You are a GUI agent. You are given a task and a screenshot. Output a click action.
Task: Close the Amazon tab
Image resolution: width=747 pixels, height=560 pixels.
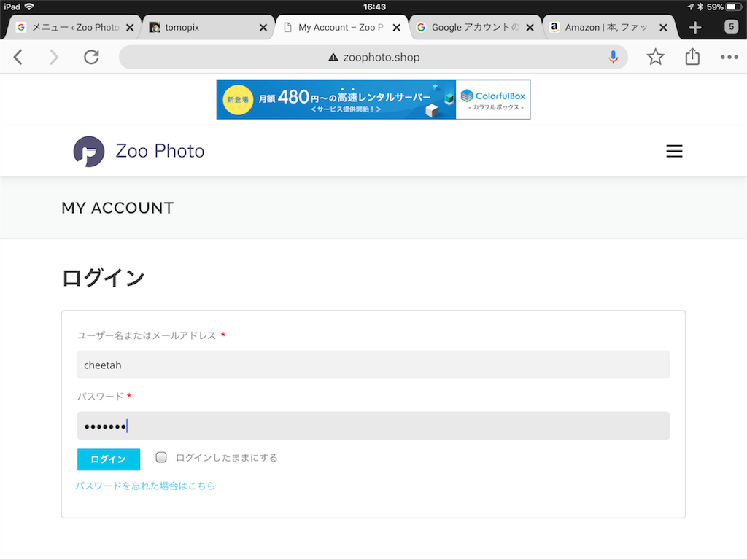[x=663, y=28]
